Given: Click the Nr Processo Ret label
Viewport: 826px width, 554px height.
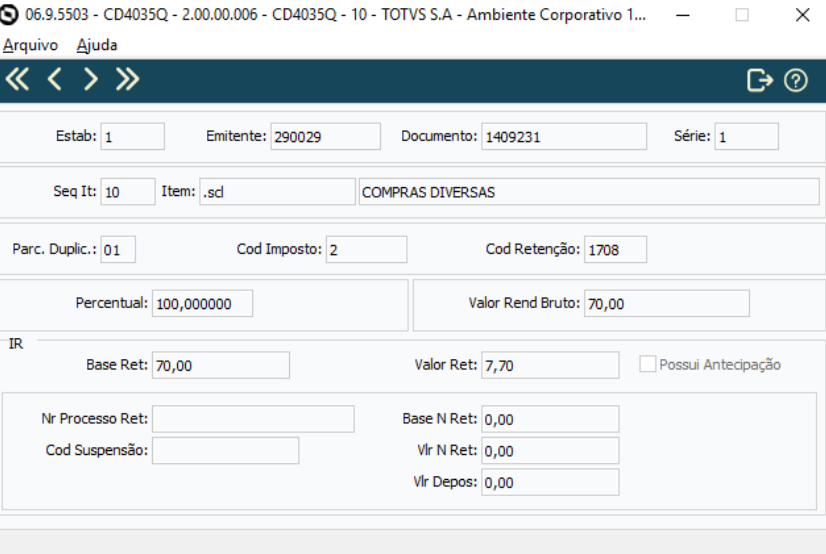Looking at the screenshot, I should [94, 419].
